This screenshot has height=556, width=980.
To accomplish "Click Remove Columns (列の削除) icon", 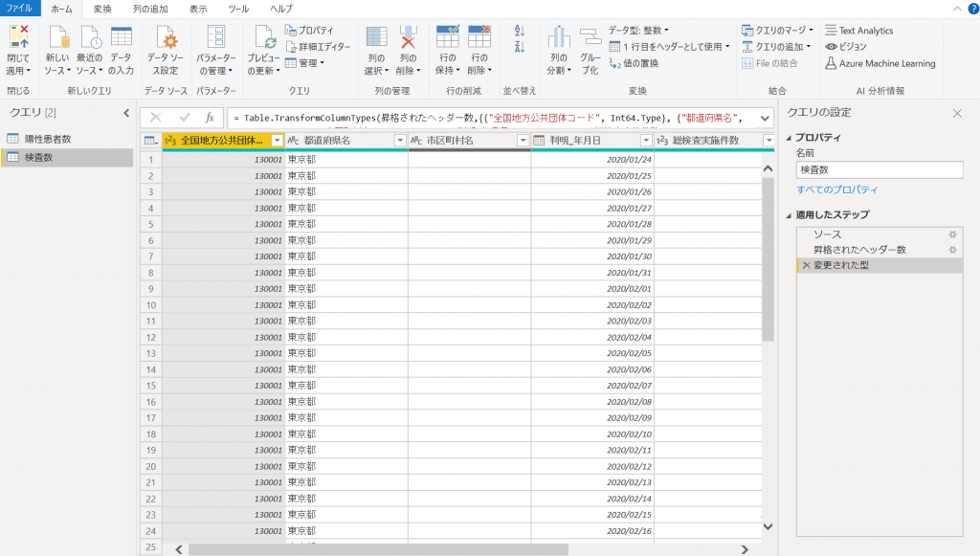I will (408, 37).
